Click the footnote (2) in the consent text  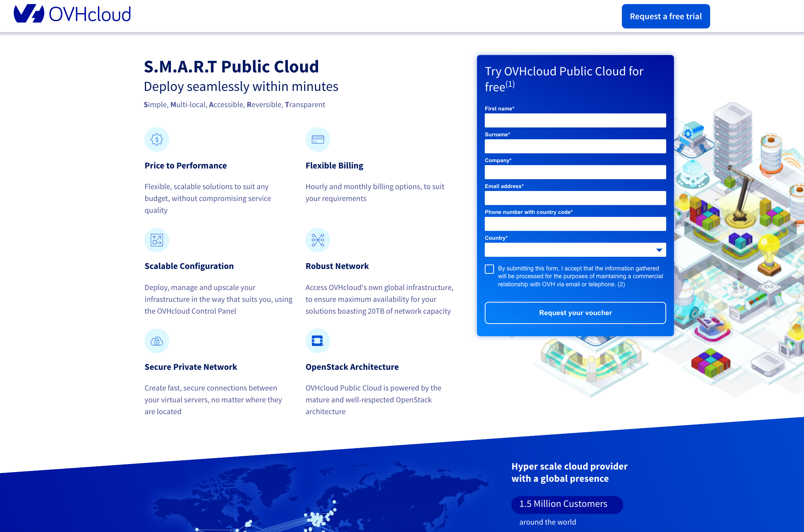point(621,284)
